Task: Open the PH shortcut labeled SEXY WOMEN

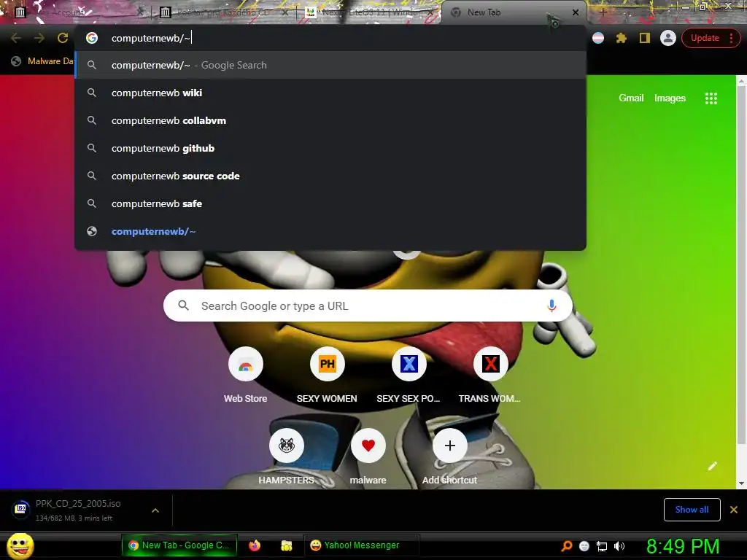Action: coord(328,365)
